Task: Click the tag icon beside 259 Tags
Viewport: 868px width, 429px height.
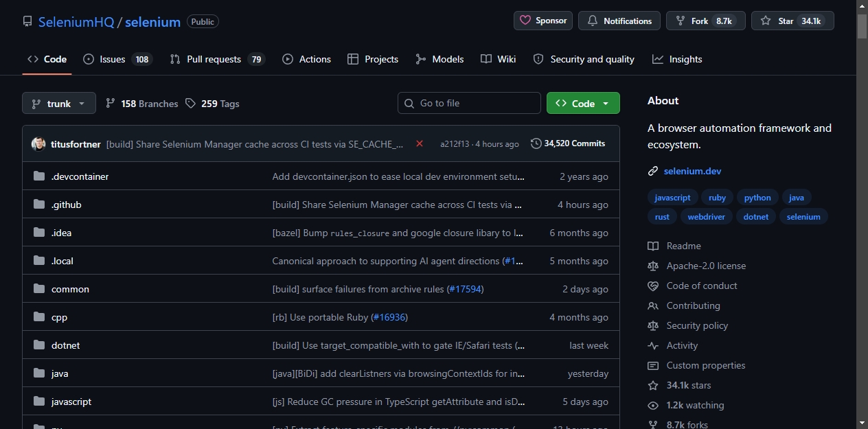Action: point(190,104)
